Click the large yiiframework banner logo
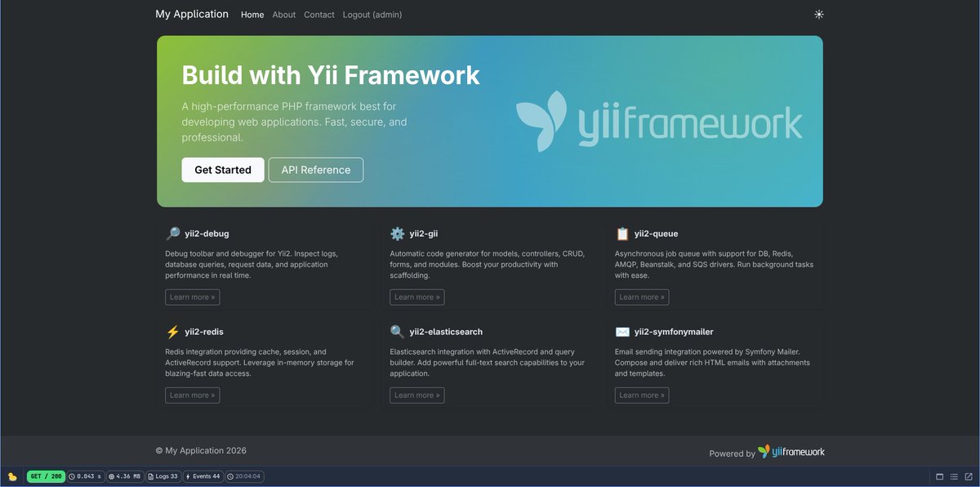 tap(659, 122)
